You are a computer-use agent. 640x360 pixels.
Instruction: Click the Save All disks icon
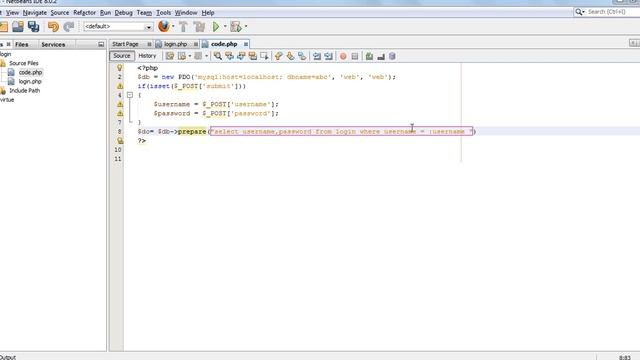click(x=33, y=27)
